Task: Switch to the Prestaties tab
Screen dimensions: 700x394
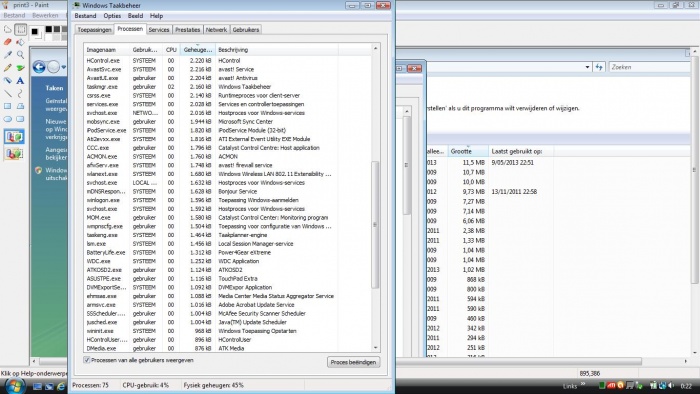Action: (188, 30)
